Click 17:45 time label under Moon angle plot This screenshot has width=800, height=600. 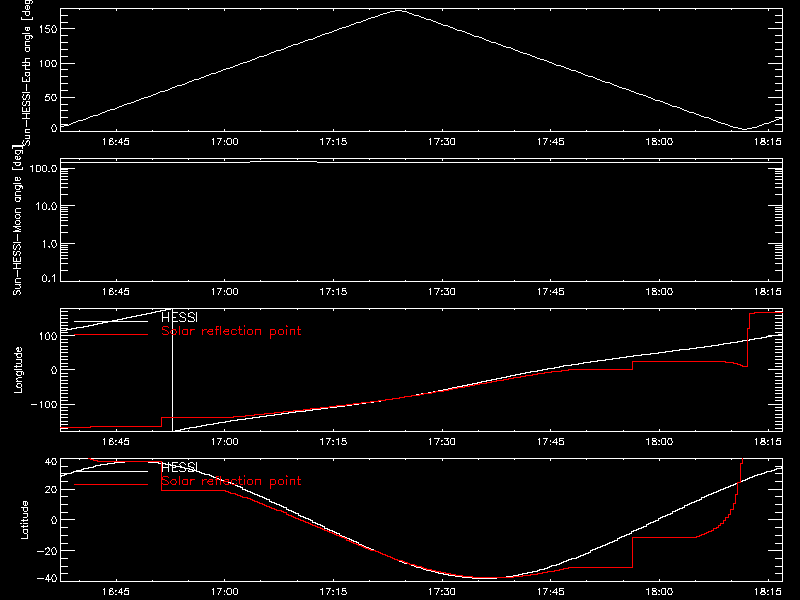551,292
